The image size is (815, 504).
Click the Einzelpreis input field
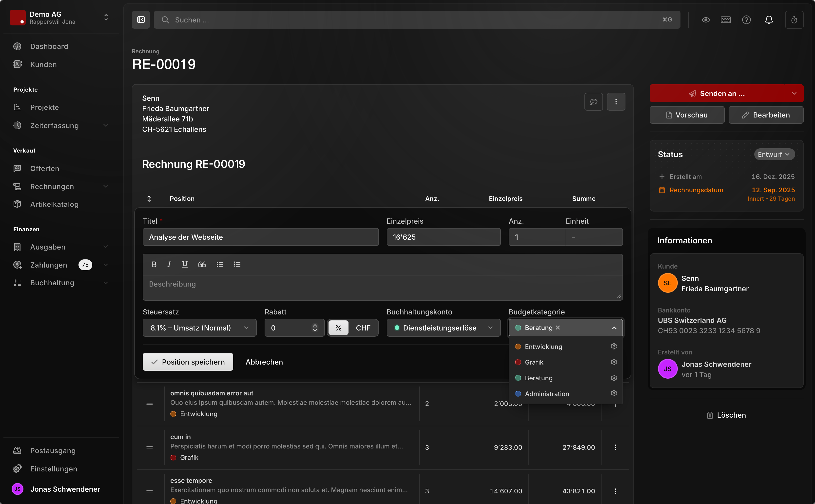443,237
